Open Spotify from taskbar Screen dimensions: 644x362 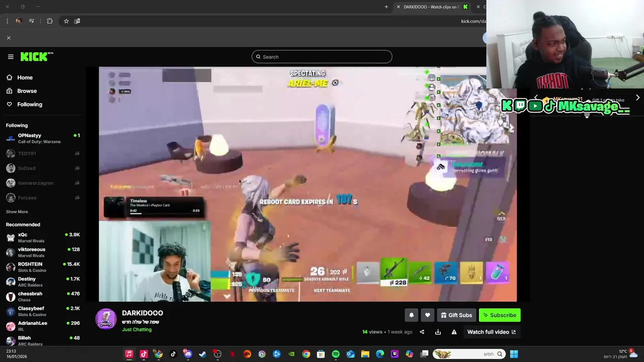click(336, 354)
